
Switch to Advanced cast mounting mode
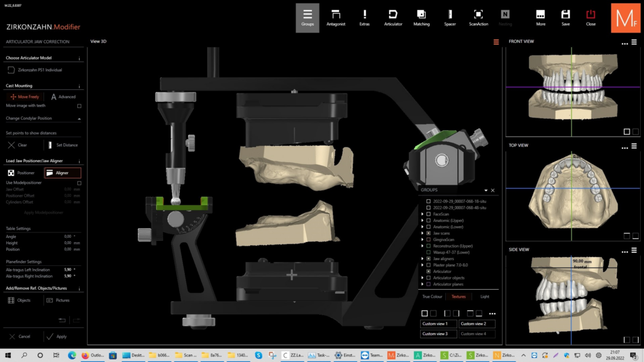click(64, 97)
